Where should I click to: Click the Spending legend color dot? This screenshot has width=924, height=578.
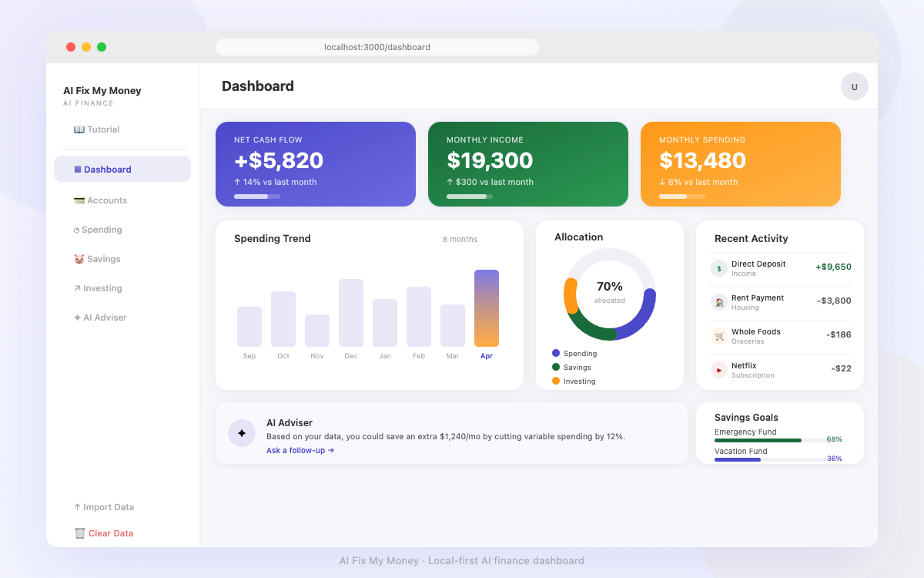[x=556, y=353]
